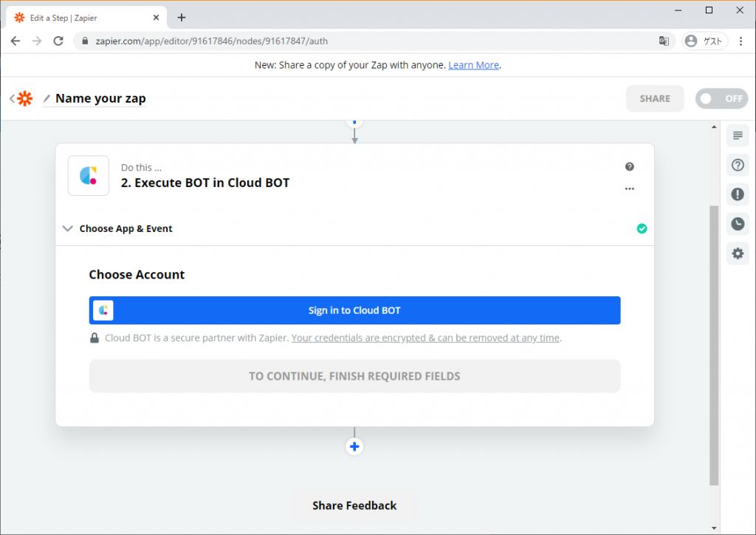The height and width of the screenshot is (535, 756).
Task: Click the green check status icon
Action: coord(642,228)
